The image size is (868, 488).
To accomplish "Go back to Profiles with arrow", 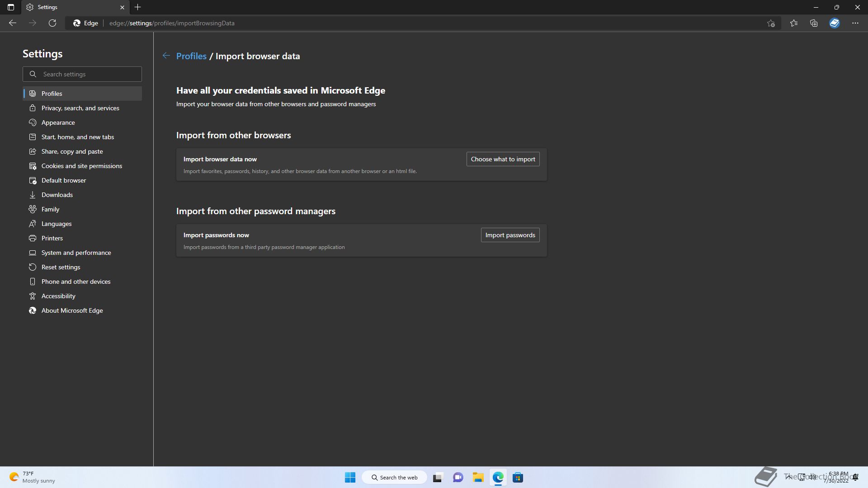I will (166, 56).
